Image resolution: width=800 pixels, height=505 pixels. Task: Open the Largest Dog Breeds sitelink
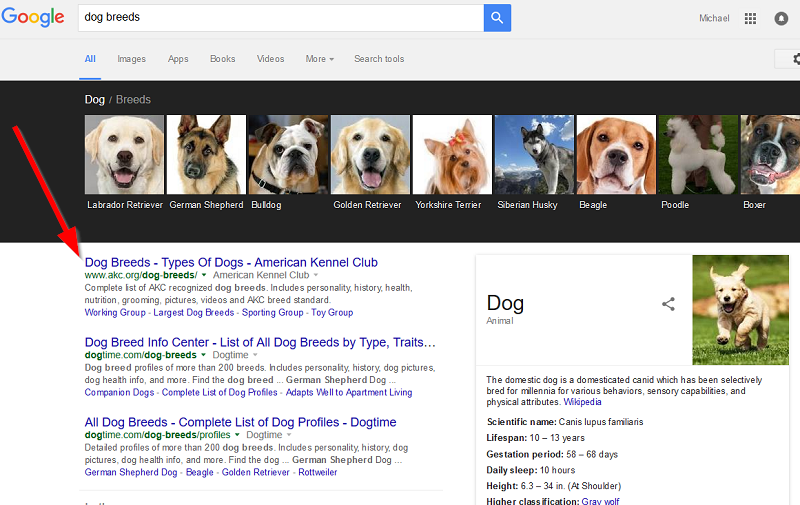click(x=193, y=312)
